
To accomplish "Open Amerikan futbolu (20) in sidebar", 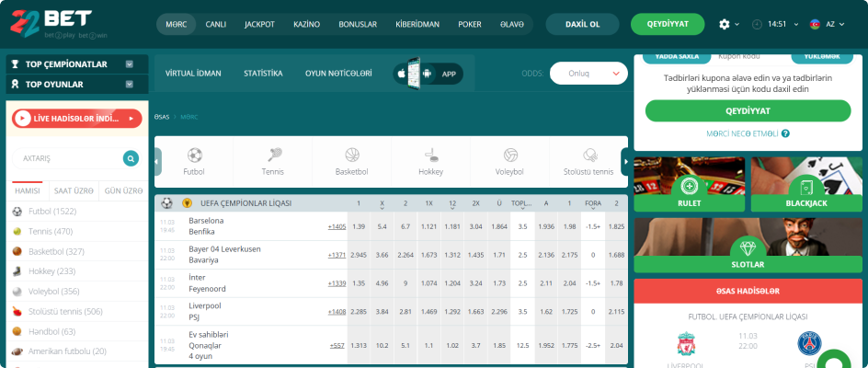I will pos(77,351).
